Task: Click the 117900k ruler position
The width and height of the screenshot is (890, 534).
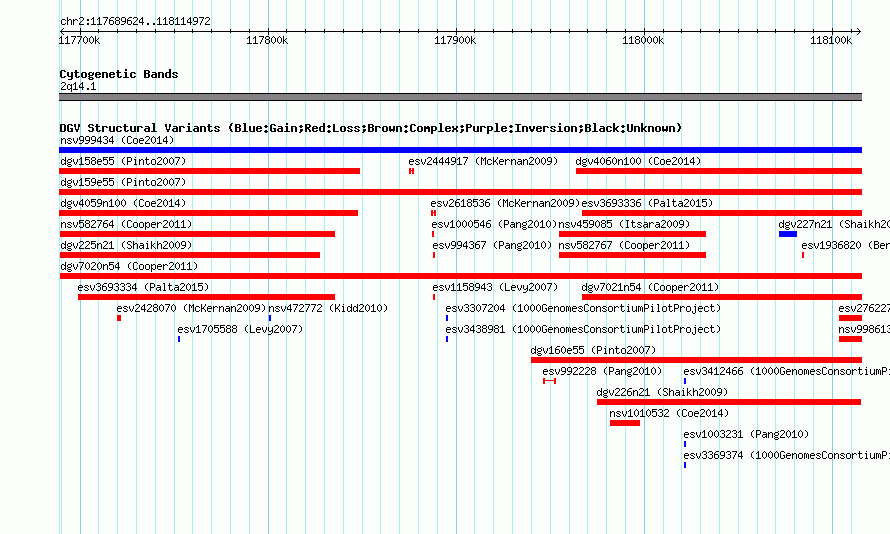Action: [x=455, y=40]
